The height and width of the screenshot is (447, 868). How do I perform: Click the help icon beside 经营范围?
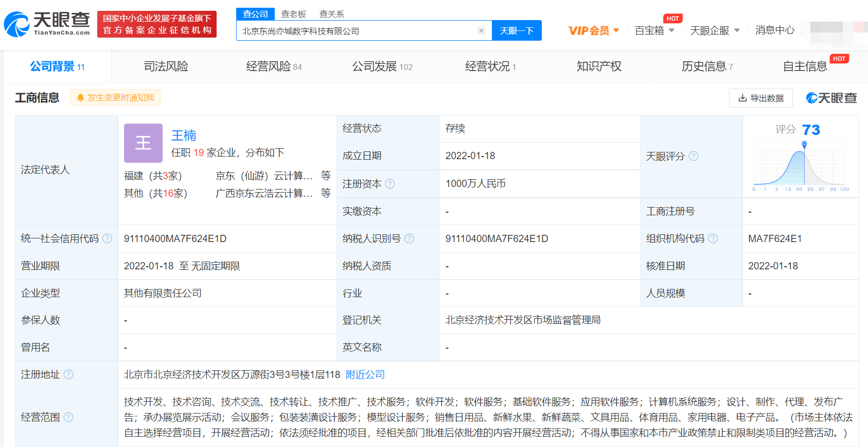(68, 417)
